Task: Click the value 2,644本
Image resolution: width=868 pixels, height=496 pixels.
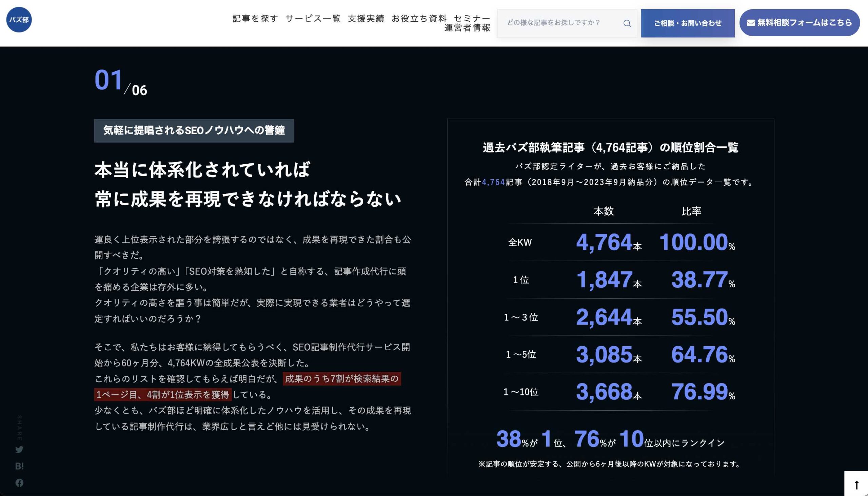Action: 609,317
